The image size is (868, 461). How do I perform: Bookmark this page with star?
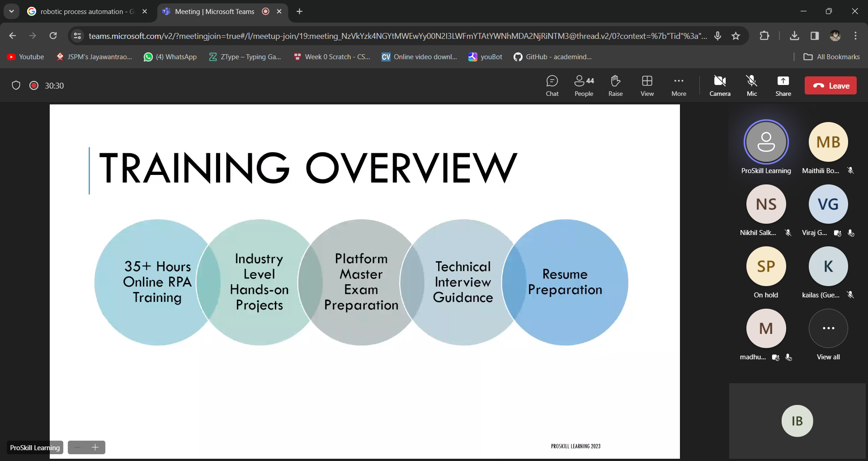pos(736,36)
